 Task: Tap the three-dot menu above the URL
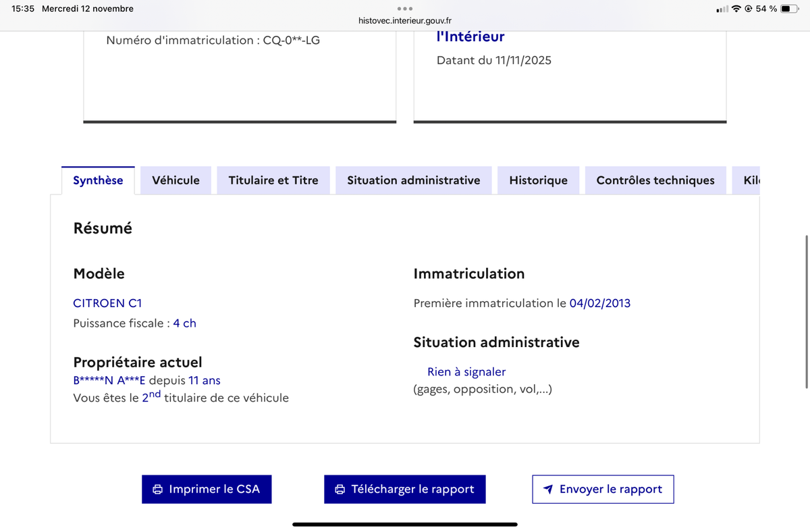(x=405, y=9)
